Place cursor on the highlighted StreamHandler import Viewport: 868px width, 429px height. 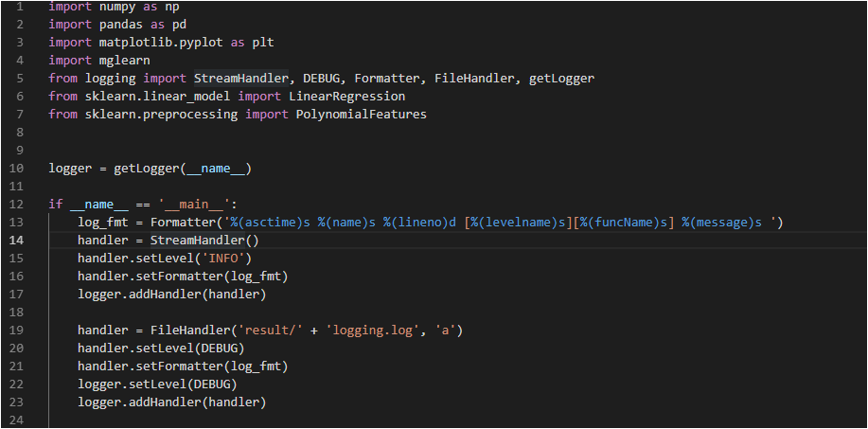point(240,78)
